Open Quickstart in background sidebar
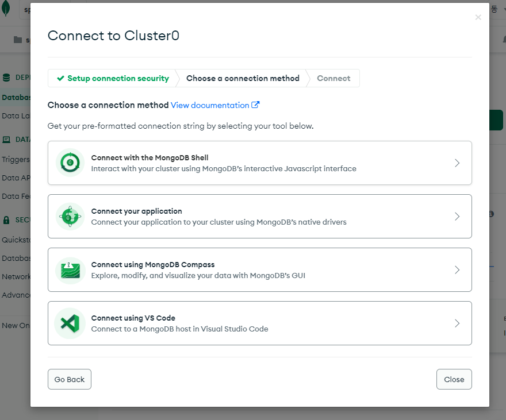 [15, 240]
